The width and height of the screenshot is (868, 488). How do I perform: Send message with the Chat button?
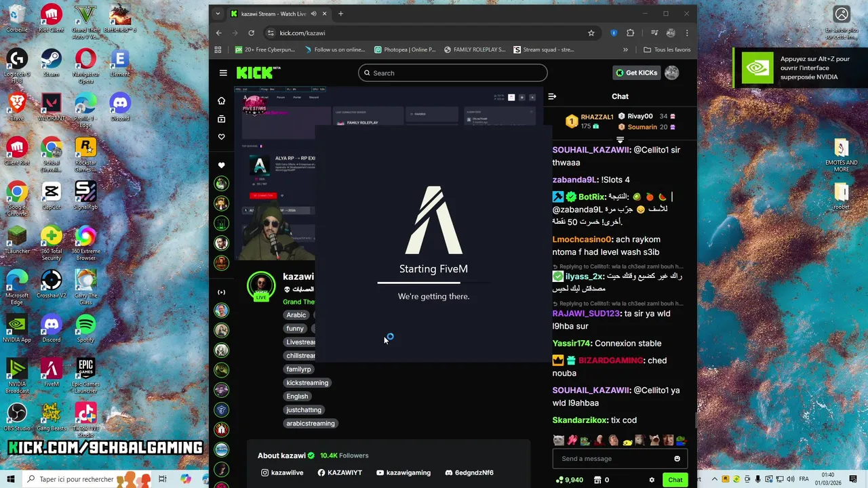(x=675, y=480)
